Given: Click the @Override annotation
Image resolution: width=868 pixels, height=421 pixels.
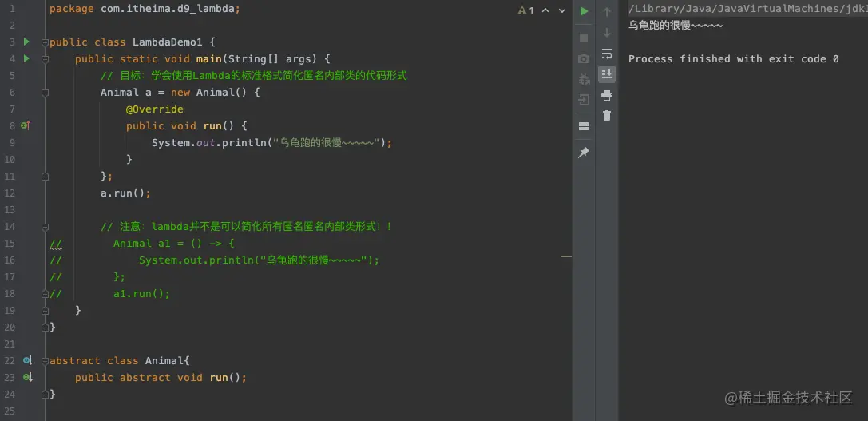Looking at the screenshot, I should tap(154, 109).
